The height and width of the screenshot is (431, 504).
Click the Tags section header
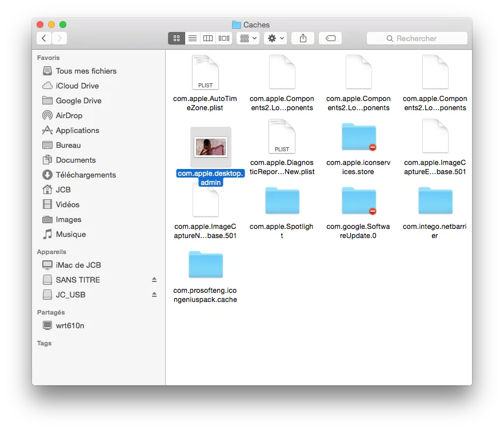click(44, 343)
